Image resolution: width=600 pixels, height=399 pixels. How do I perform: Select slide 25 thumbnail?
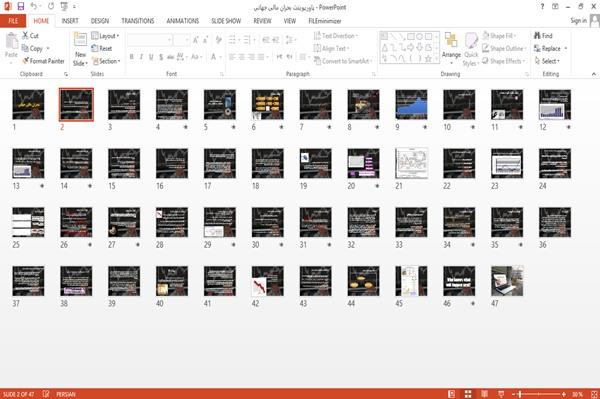coord(28,222)
